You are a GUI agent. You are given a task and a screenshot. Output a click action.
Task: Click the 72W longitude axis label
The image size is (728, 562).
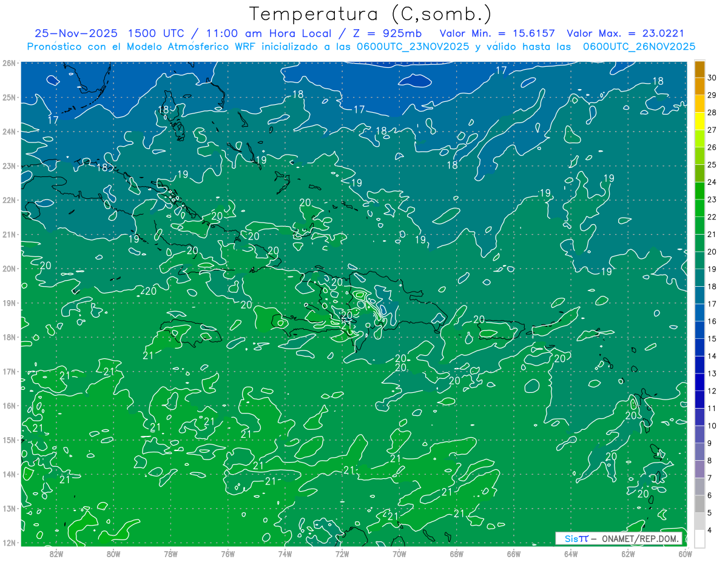[x=342, y=554]
